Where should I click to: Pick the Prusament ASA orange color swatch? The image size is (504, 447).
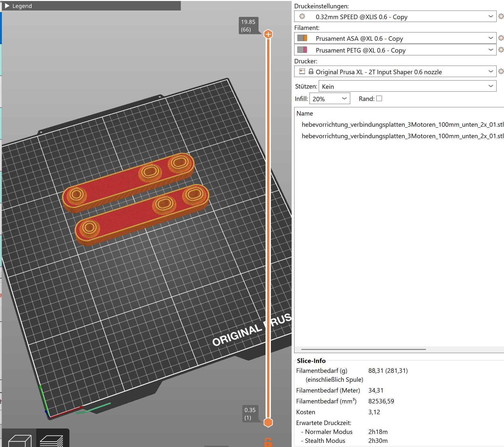[305, 38]
